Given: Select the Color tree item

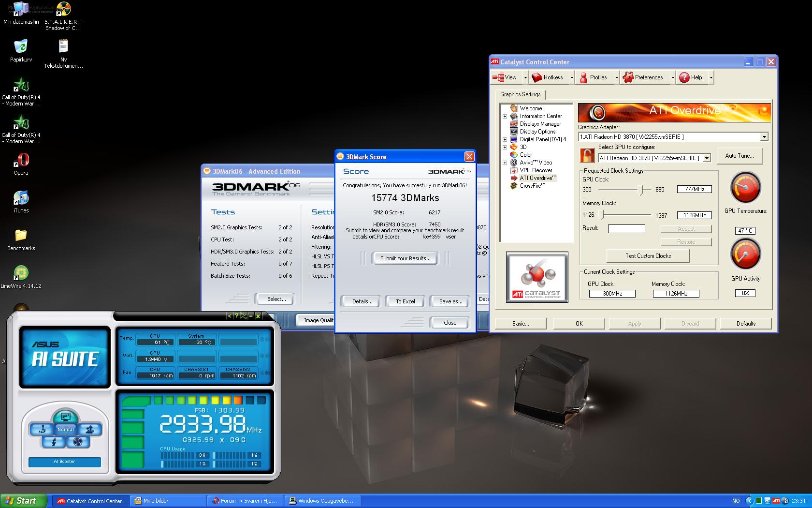Looking at the screenshot, I should (525, 155).
